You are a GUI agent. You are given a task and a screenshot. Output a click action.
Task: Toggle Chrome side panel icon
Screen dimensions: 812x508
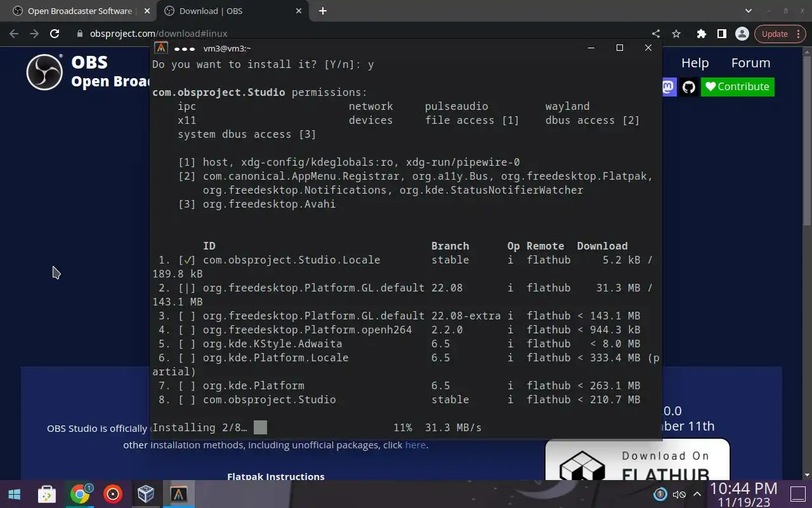(721, 34)
